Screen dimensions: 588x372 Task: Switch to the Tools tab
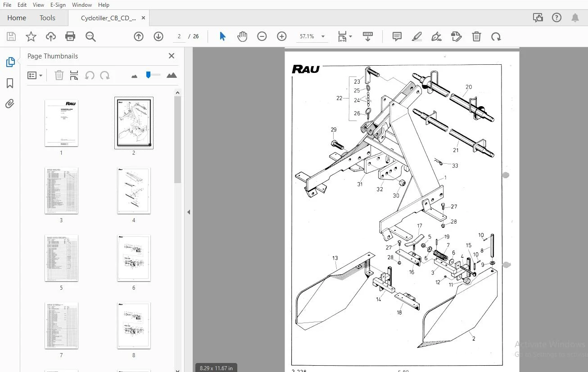click(47, 18)
